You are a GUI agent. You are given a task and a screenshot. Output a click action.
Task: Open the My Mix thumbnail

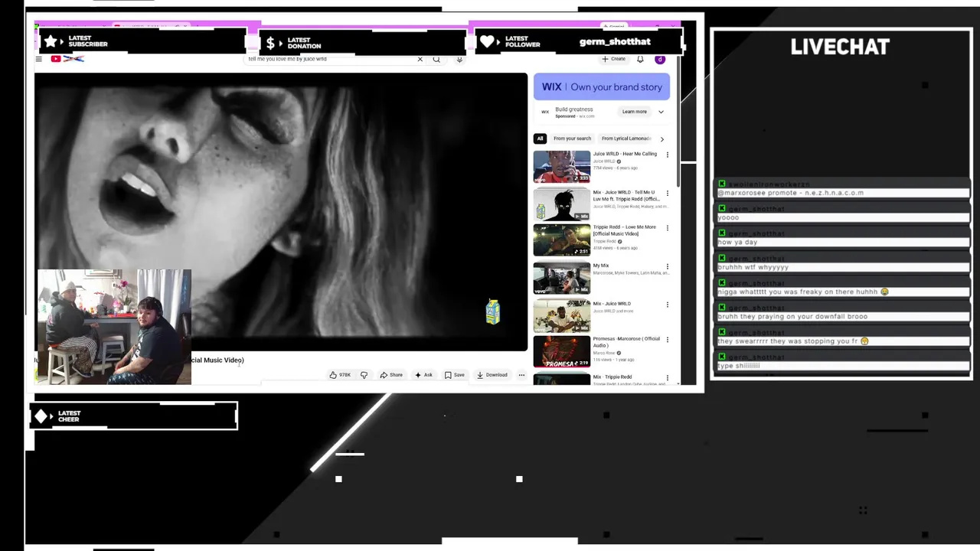click(562, 278)
